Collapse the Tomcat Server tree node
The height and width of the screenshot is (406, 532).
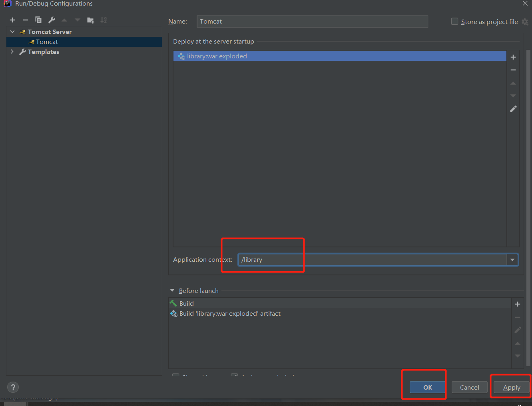point(12,32)
